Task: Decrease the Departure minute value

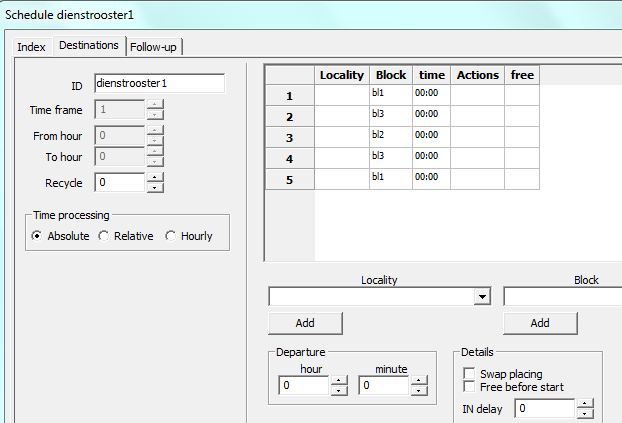Action: pos(419,390)
